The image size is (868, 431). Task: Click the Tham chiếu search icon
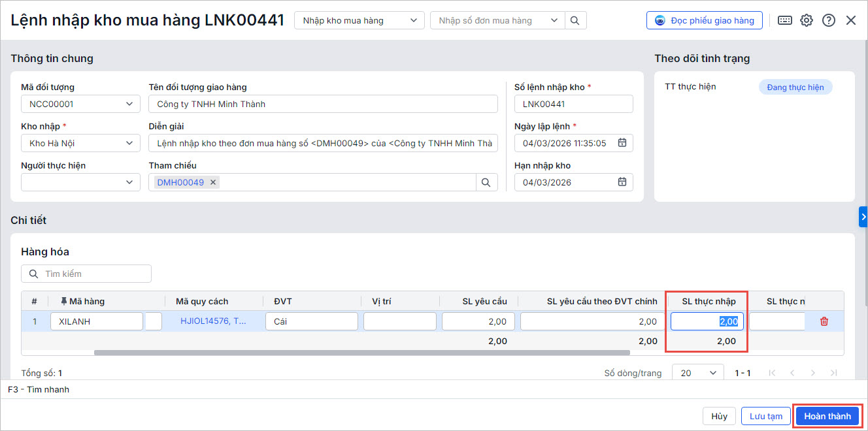[486, 183]
